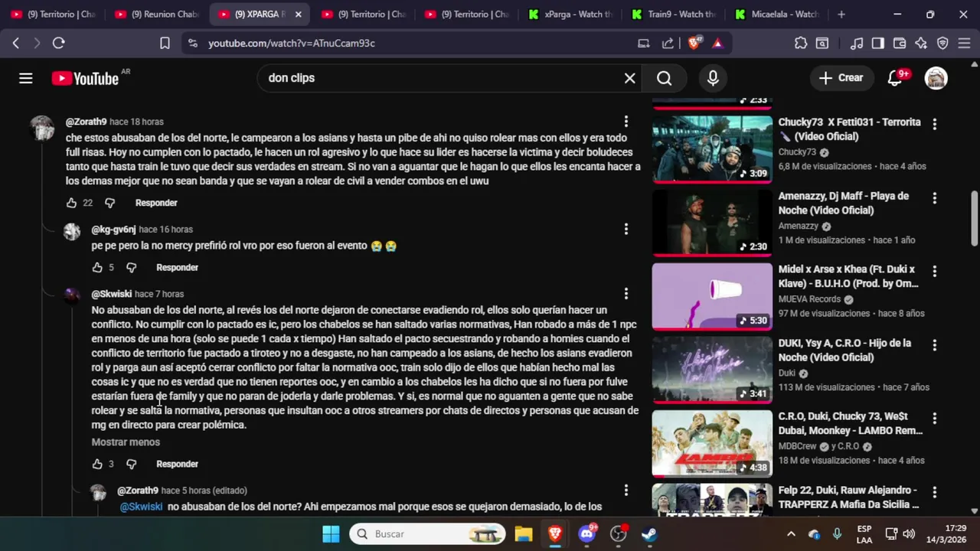This screenshot has height=551, width=980.
Task: Open the browser main menu
Action: (x=964, y=44)
